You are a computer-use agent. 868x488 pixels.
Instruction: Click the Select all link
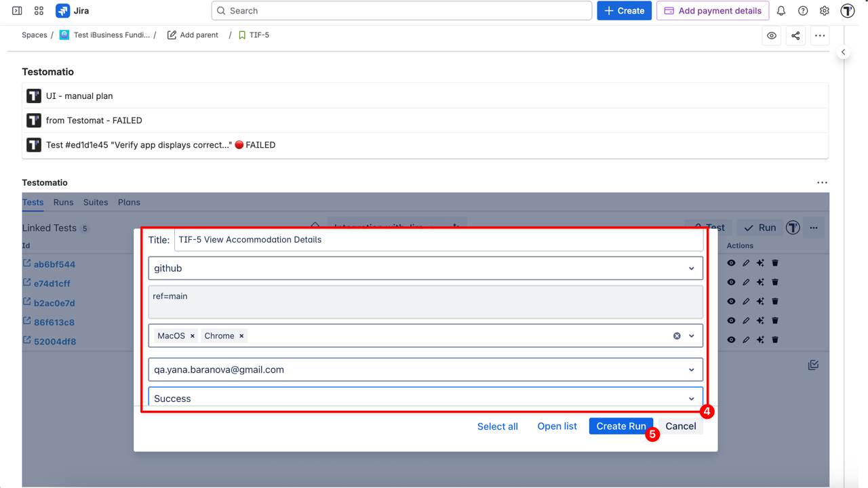[x=497, y=426]
